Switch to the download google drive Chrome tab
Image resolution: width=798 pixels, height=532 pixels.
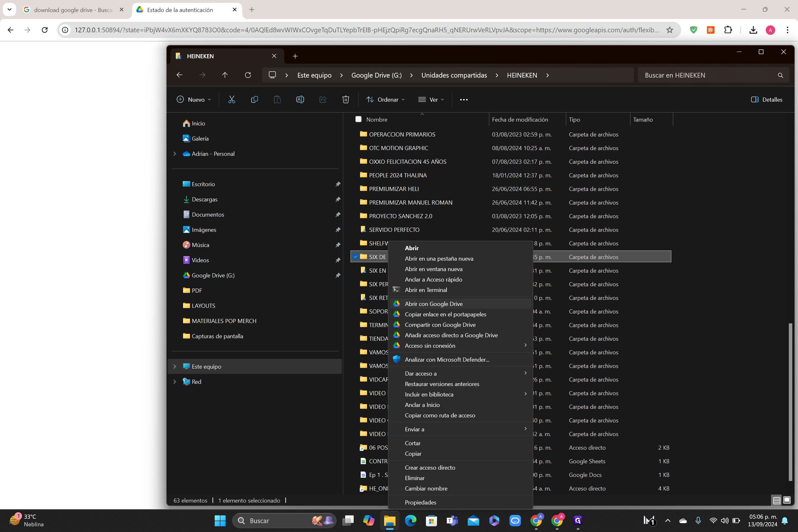pyautogui.click(x=73, y=10)
